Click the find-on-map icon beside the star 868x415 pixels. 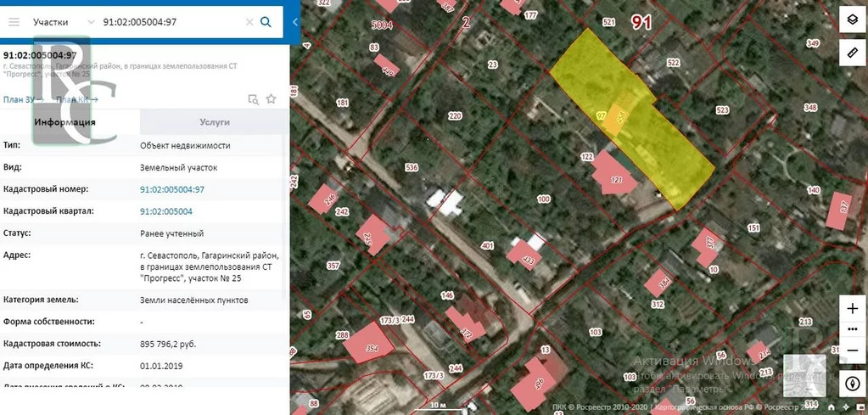pos(253,99)
